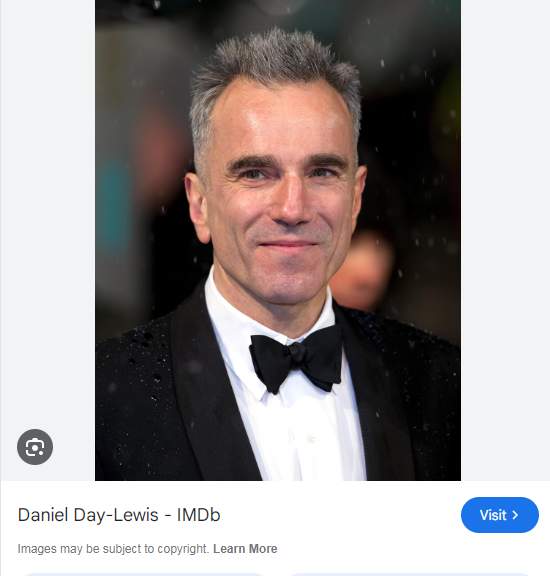The width and height of the screenshot is (550, 576).
Task: Click the Visit button
Action: (500, 515)
